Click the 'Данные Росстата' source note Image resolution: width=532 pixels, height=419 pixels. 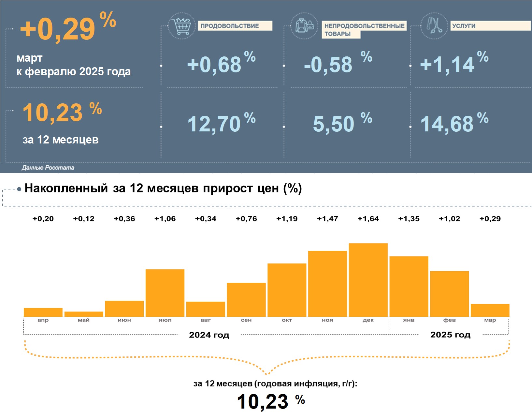tap(48, 168)
